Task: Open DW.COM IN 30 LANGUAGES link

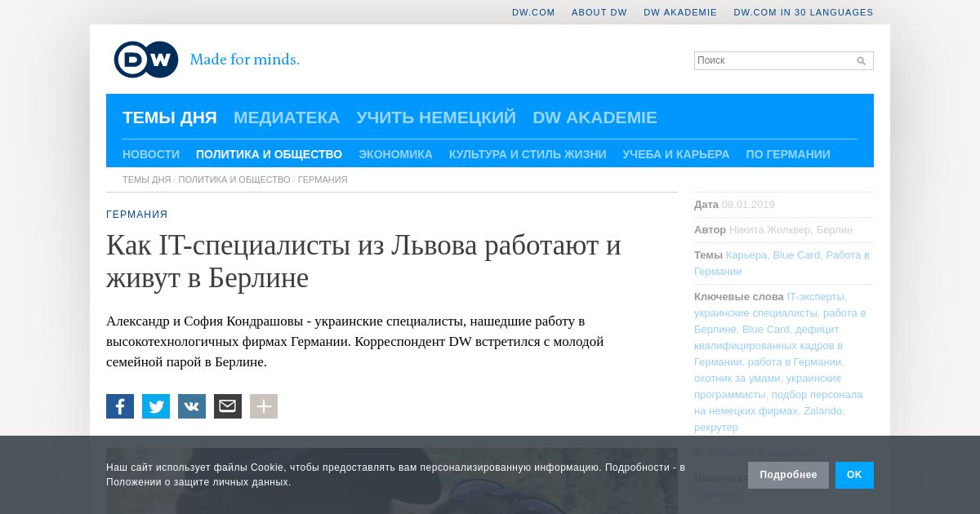Action: point(804,12)
